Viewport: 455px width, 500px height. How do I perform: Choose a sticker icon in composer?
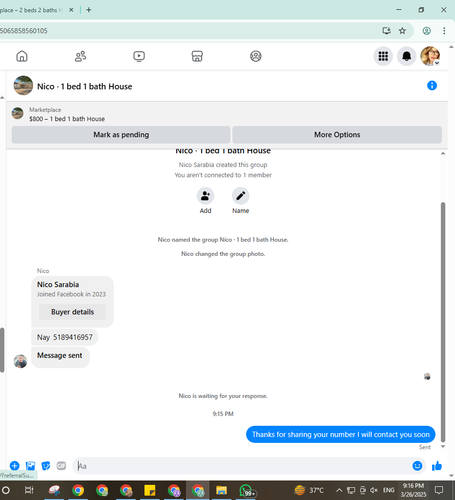pos(46,466)
